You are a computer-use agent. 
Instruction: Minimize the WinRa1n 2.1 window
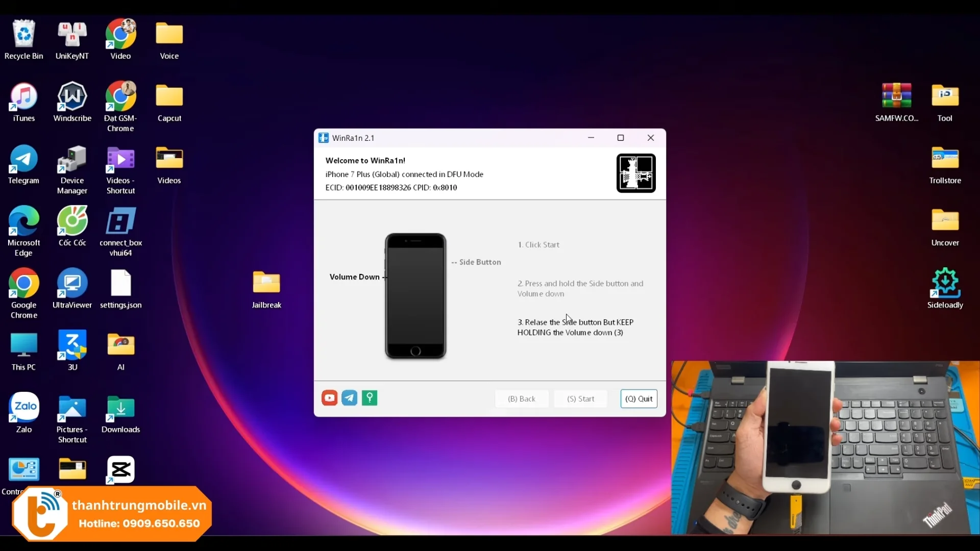pos(591,138)
